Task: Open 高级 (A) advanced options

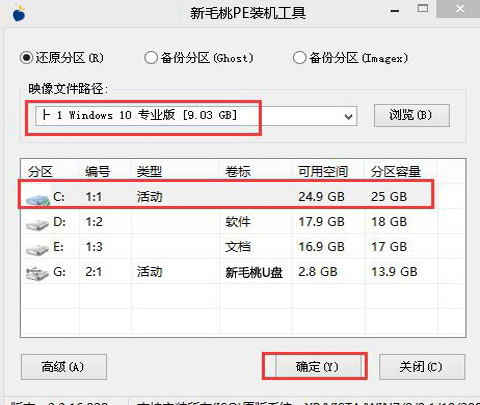Action: coord(64,367)
